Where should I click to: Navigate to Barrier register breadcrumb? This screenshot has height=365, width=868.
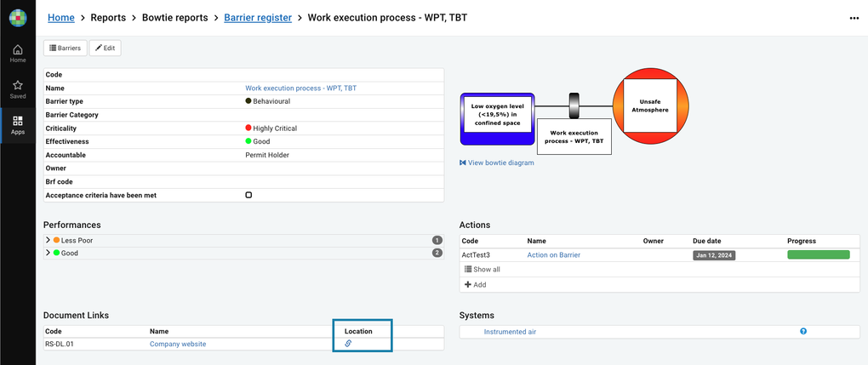pos(258,17)
